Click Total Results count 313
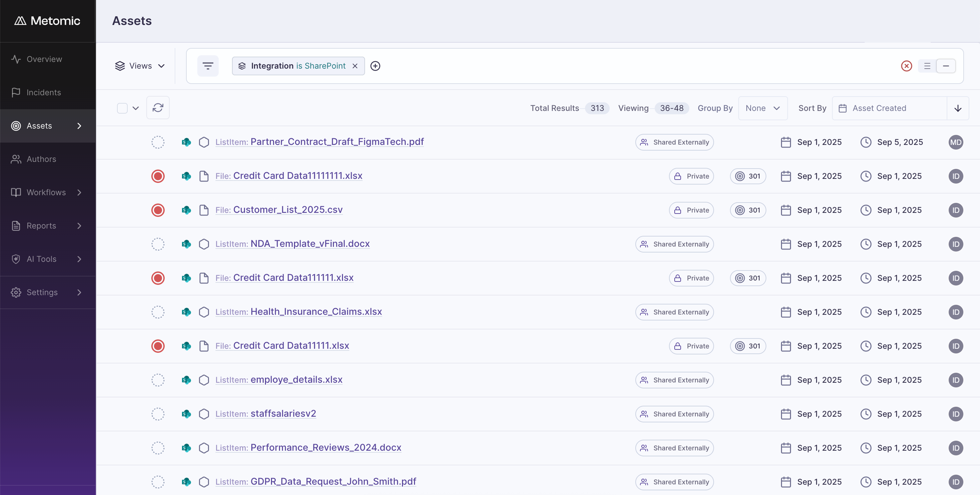Screen dimensions: 980x495 coord(597,108)
